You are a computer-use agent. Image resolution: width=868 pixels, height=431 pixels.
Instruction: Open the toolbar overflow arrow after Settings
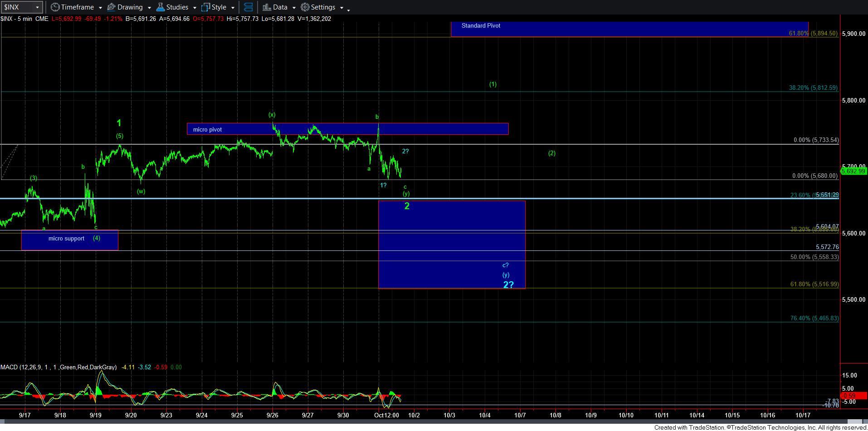click(348, 9)
